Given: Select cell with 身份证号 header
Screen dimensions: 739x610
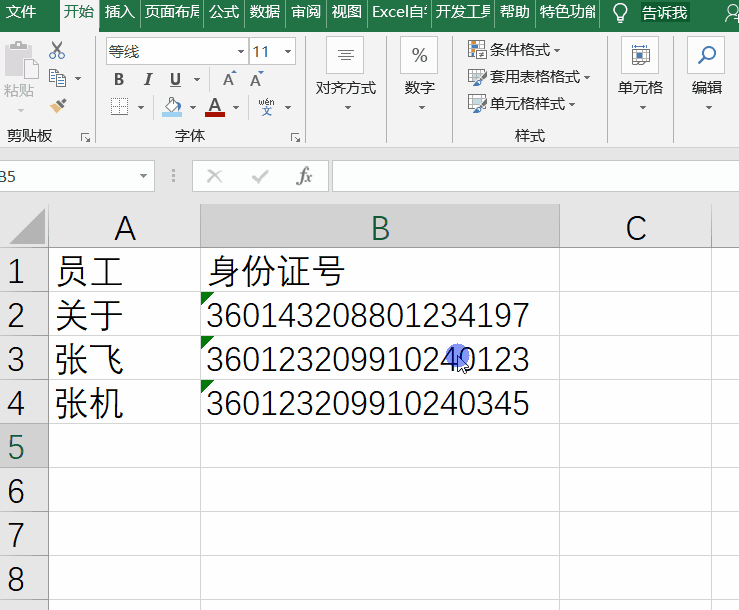Looking at the screenshot, I should tap(380, 271).
